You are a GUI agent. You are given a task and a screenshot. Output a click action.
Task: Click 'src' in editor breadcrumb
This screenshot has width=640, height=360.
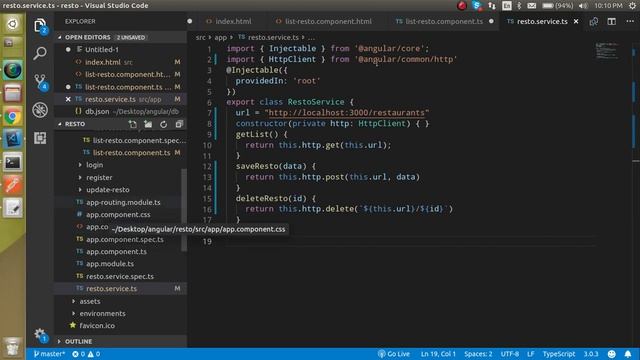pos(200,37)
